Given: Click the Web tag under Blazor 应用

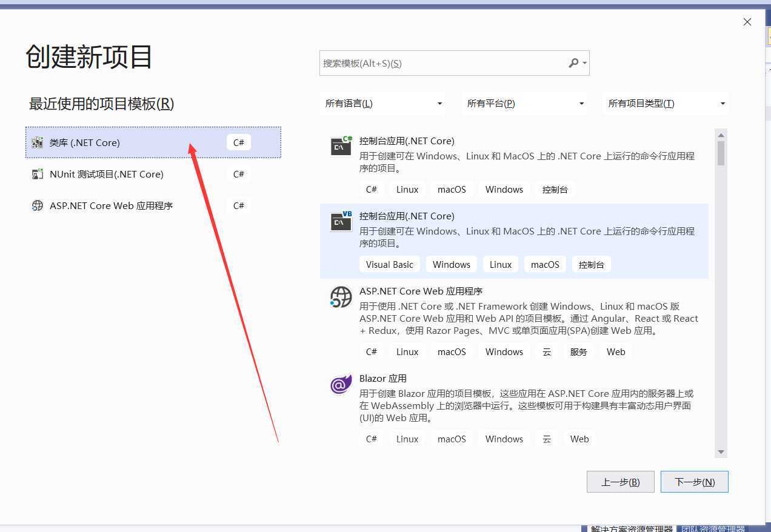Looking at the screenshot, I should click(579, 439).
